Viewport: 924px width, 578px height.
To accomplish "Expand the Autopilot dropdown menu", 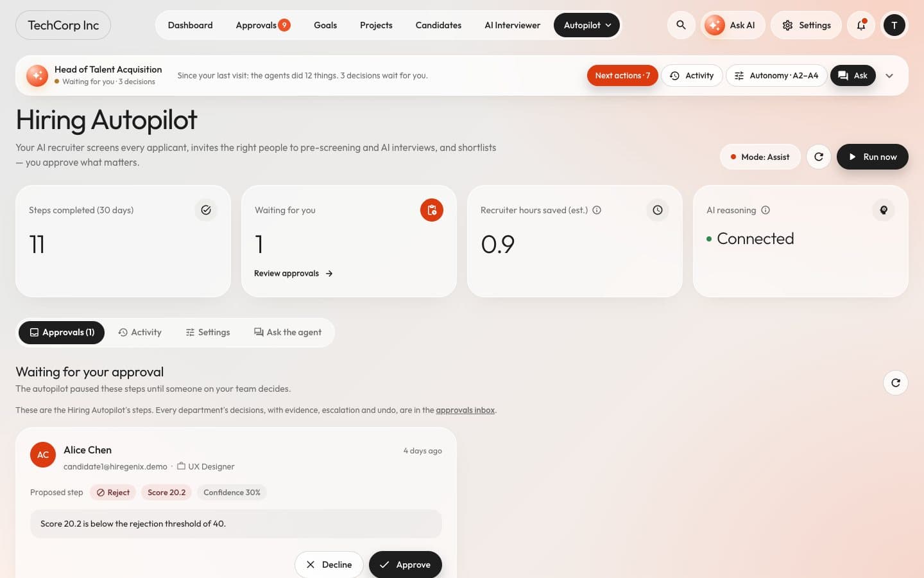I will [x=587, y=25].
